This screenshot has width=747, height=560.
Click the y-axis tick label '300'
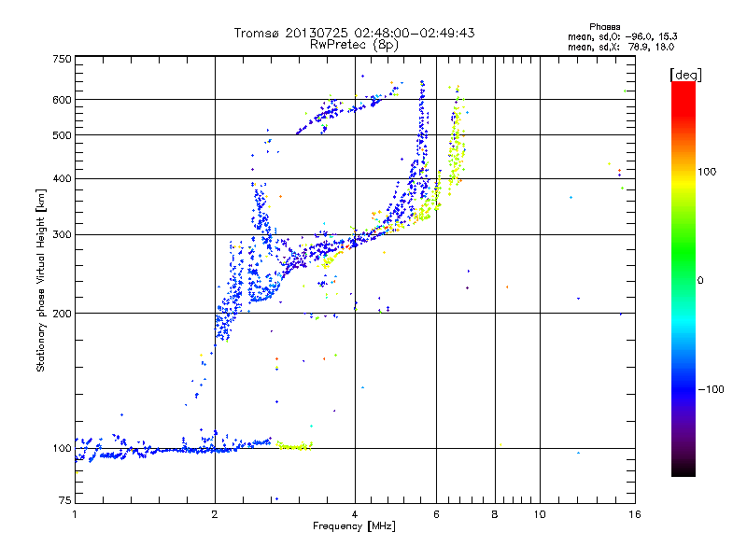pyautogui.click(x=62, y=234)
